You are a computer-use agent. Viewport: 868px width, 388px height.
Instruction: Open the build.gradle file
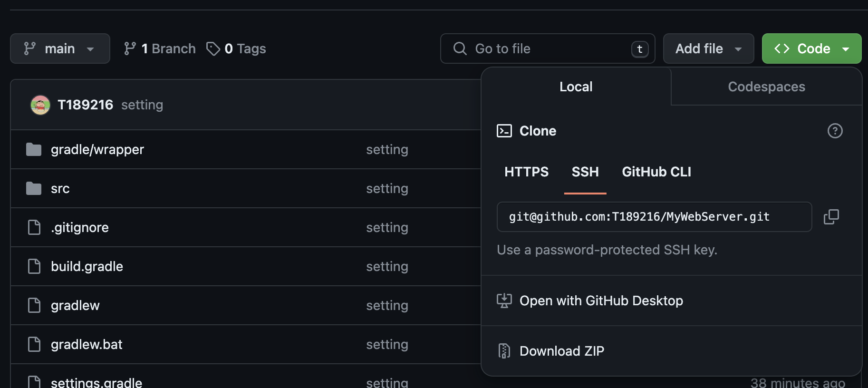click(87, 266)
